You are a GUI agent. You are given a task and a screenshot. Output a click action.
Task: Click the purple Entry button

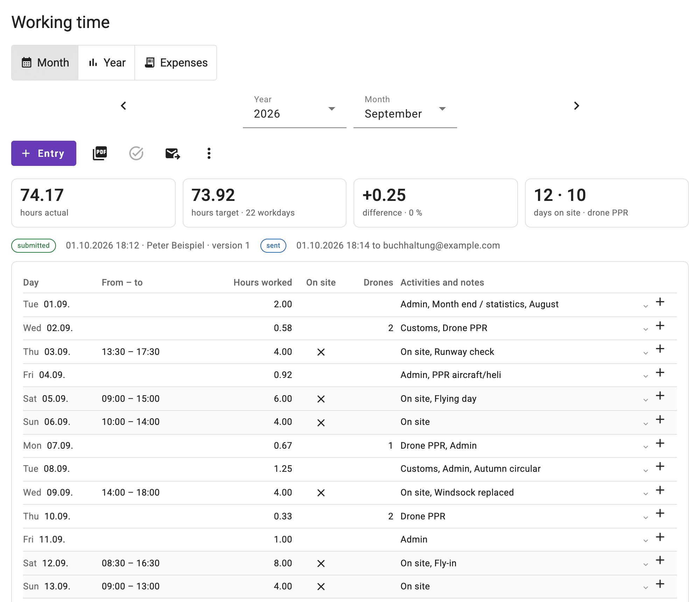tap(44, 153)
